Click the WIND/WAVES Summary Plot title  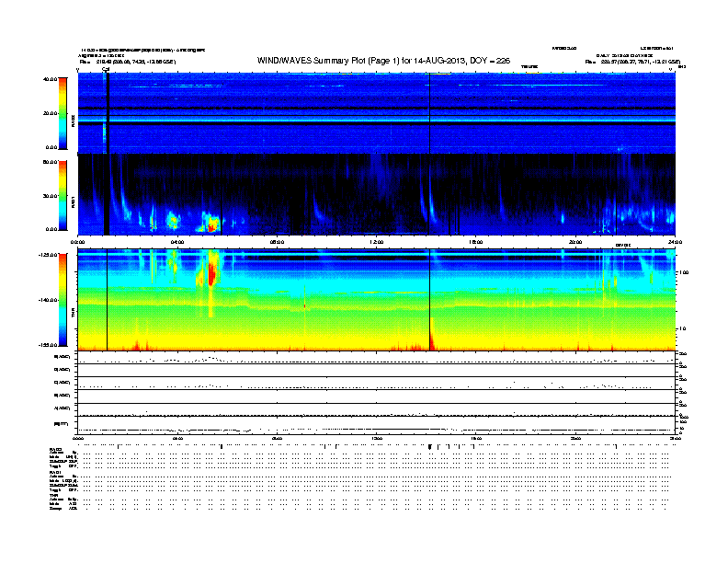tap(383, 61)
